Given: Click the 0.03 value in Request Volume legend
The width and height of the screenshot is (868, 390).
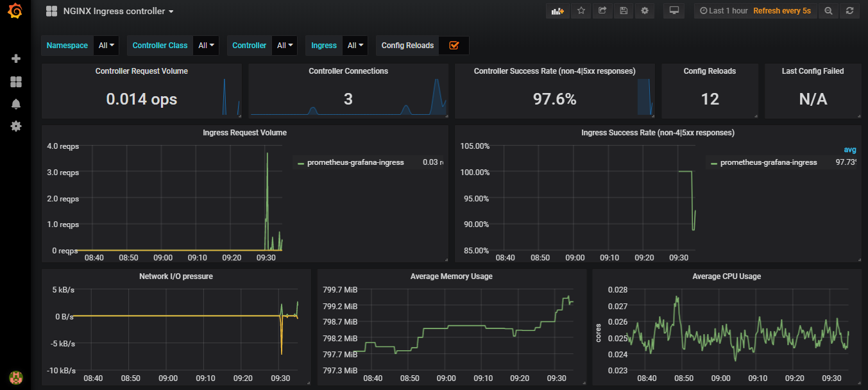Looking at the screenshot, I should point(433,162).
